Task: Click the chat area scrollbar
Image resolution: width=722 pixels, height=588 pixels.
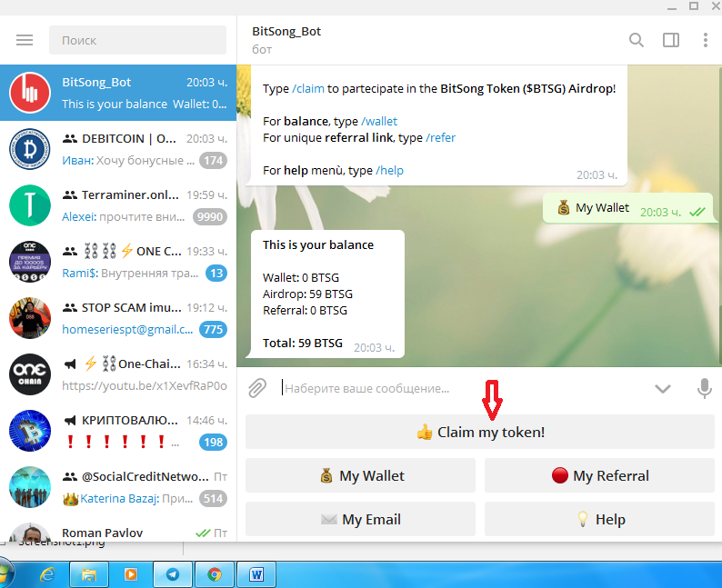Action: [x=719, y=216]
